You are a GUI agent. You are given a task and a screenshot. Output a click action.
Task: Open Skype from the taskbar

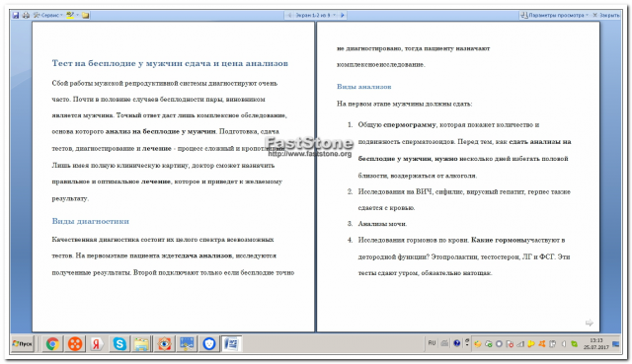coord(119,344)
